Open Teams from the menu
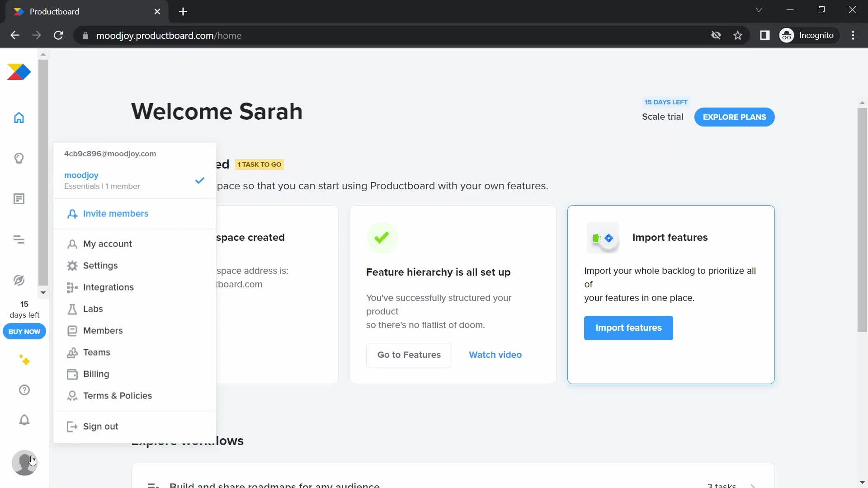This screenshot has width=868, height=488. tap(135, 352)
